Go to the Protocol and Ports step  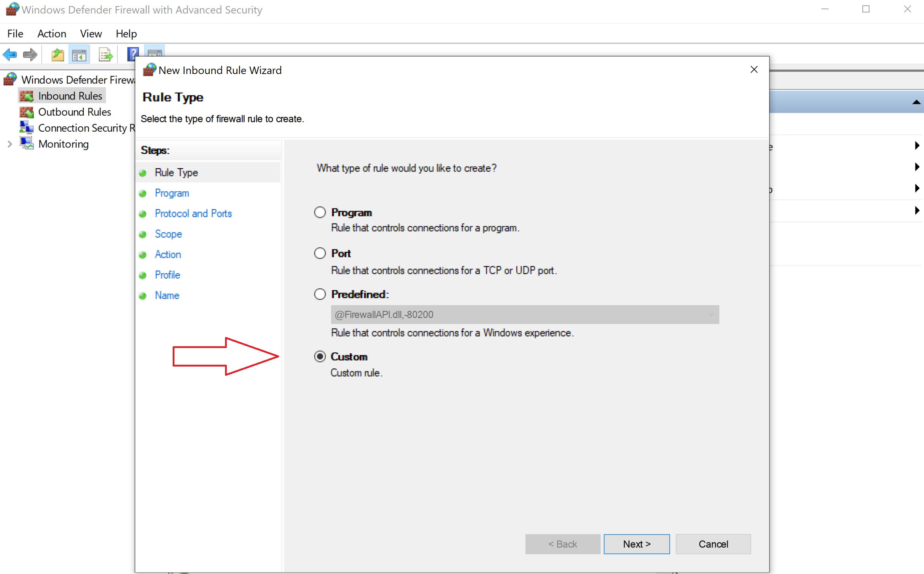[x=193, y=214]
